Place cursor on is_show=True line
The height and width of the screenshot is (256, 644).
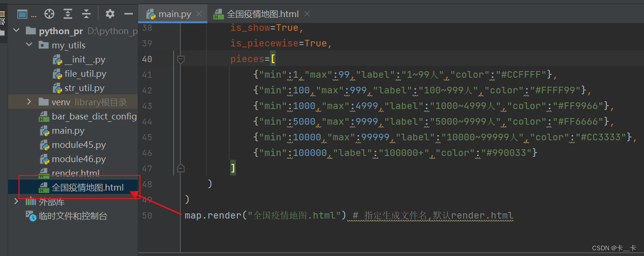[267, 27]
